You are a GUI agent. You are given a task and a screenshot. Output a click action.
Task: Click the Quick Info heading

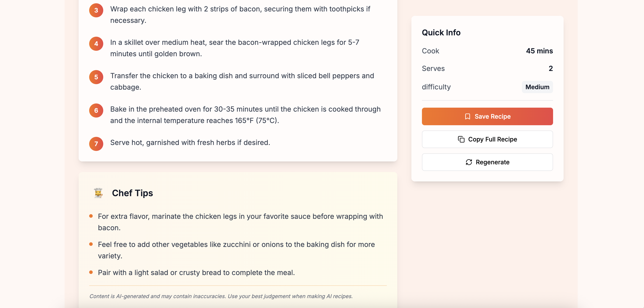pyautogui.click(x=441, y=33)
